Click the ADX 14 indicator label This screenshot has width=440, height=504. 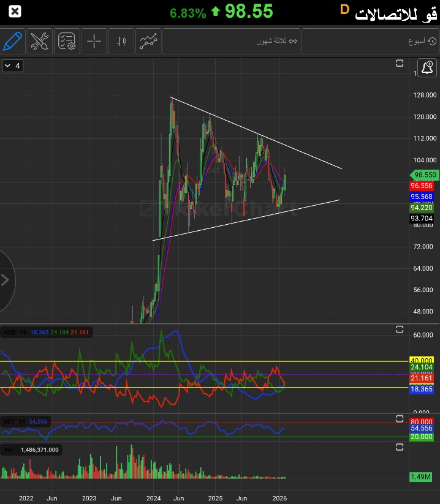click(x=14, y=332)
